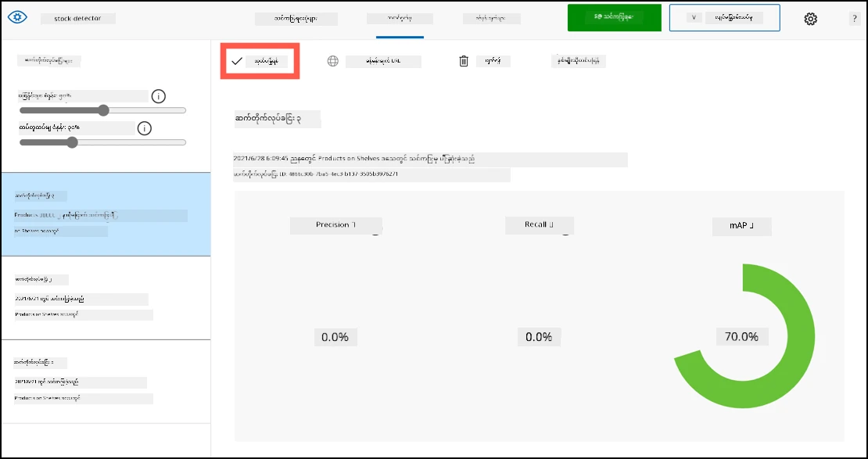This screenshot has width=868, height=459.
Task: Click the green mAP donut chart ring
Action: pos(802,338)
